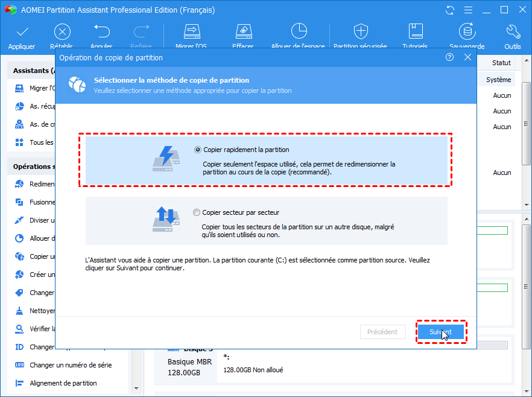532x397 pixels.
Task: Click the sidebar scroll down arrow
Action: (x=137, y=388)
